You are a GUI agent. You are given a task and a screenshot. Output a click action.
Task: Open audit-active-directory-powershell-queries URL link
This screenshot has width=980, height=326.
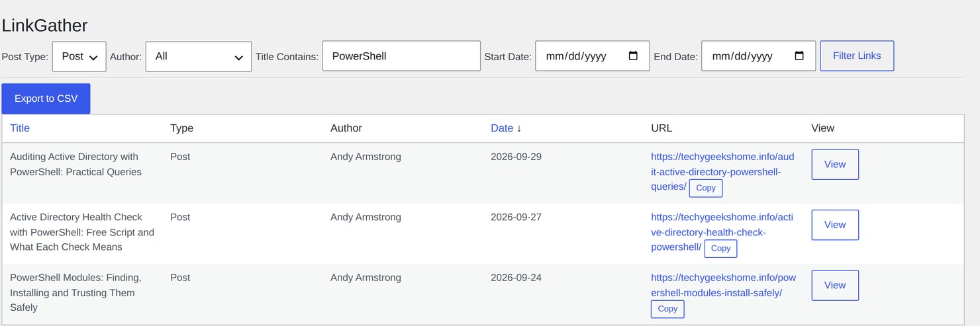[x=722, y=172]
